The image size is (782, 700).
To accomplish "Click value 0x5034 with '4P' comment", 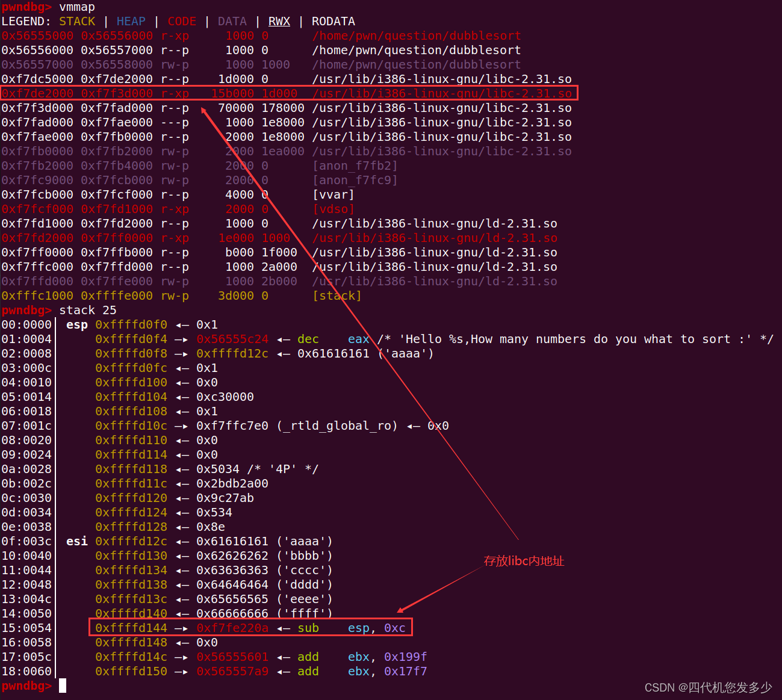I will (218, 469).
